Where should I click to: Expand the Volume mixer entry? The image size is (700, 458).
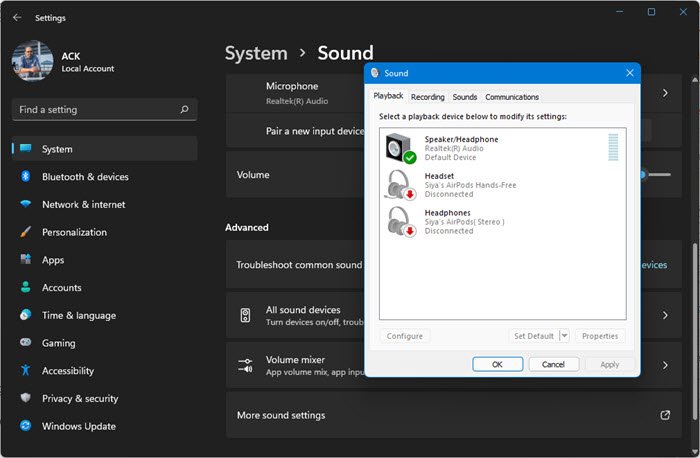click(x=665, y=365)
